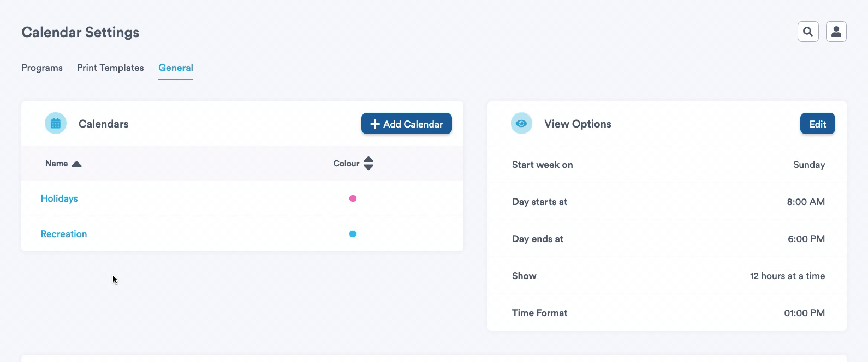Click the View Options eye icon
This screenshot has width=868, height=362.
tap(521, 124)
